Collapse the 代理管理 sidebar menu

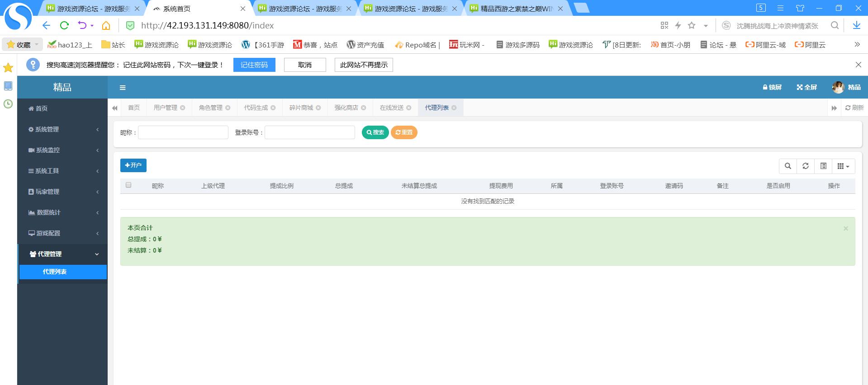[x=63, y=254]
